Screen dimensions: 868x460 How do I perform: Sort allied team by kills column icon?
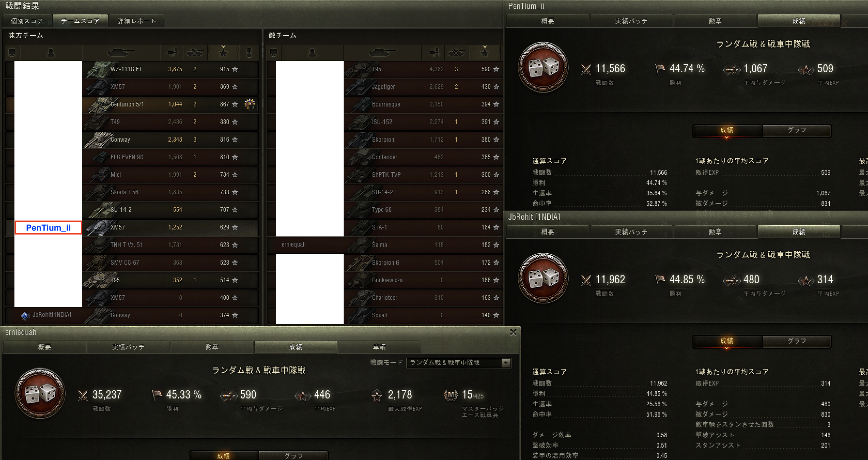(195, 52)
